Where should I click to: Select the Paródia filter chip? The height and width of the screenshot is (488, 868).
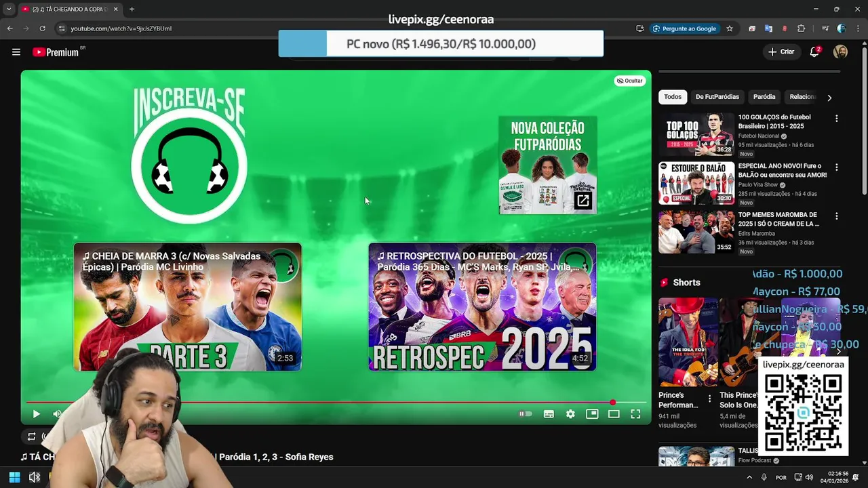(764, 97)
